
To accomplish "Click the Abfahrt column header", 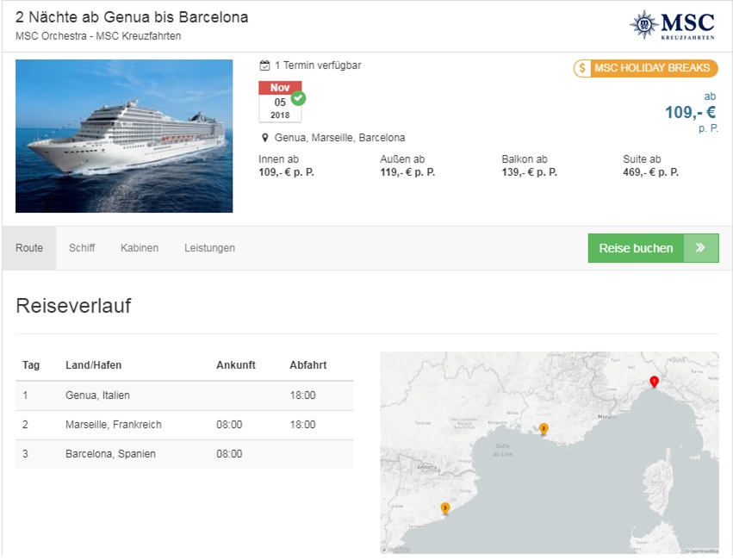I will click(x=308, y=365).
